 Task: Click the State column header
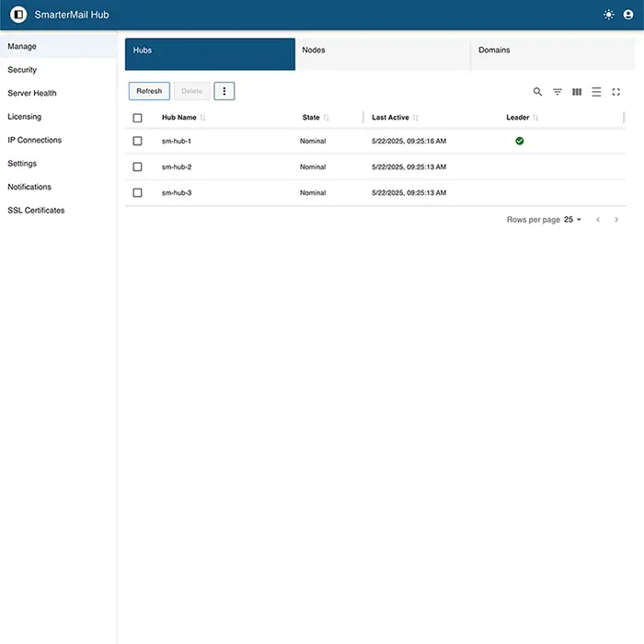(x=311, y=118)
